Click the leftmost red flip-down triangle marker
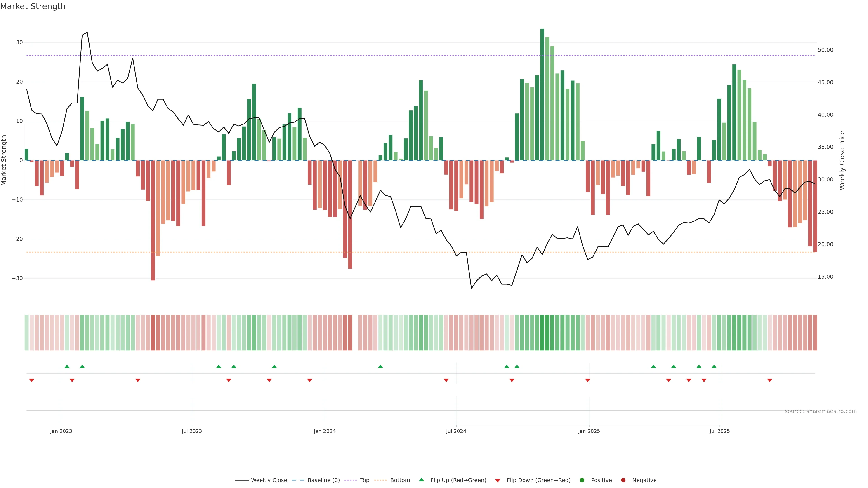Screen dimensions: 868x488 [x=32, y=380]
